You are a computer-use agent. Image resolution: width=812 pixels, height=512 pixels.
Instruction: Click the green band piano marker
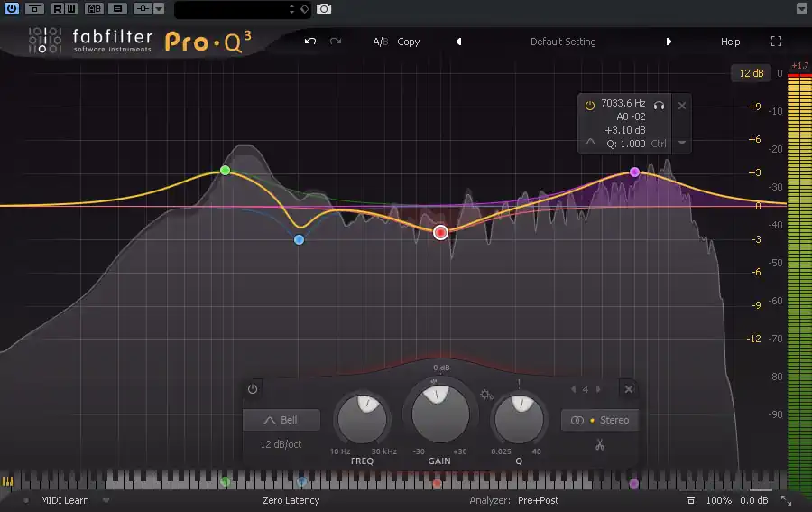click(x=225, y=482)
